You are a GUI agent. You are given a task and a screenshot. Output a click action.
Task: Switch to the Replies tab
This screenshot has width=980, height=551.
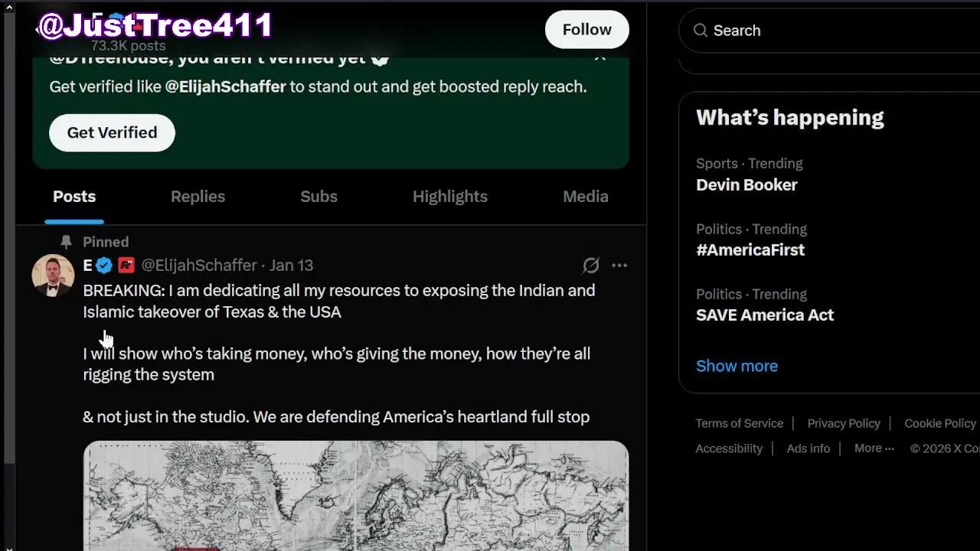click(x=198, y=197)
